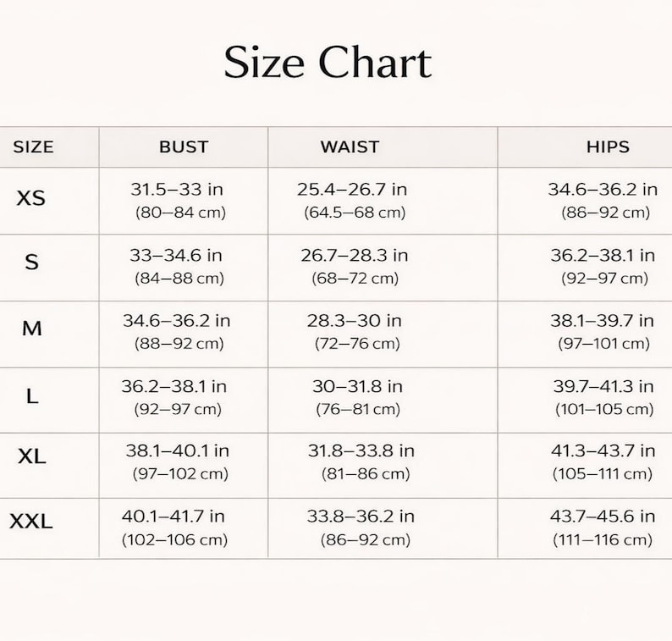Select the SIZE column header
Viewport: 672px width, 641px height.
coord(33,147)
